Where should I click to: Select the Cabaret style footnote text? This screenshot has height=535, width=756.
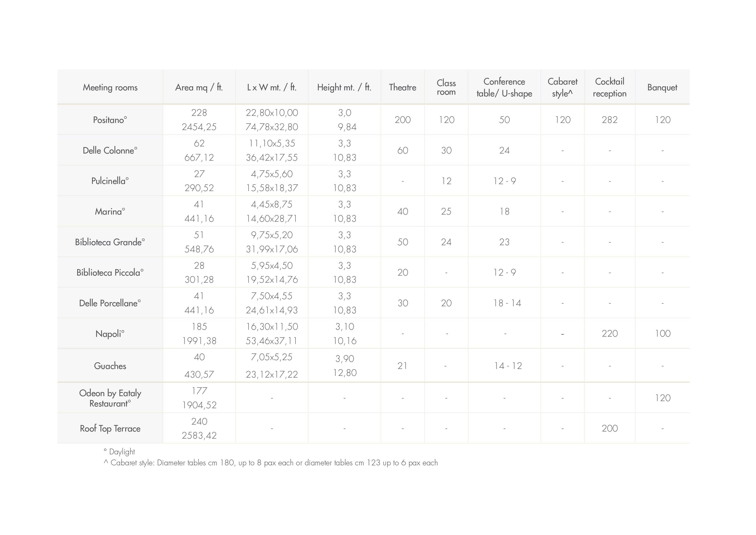point(271,463)
